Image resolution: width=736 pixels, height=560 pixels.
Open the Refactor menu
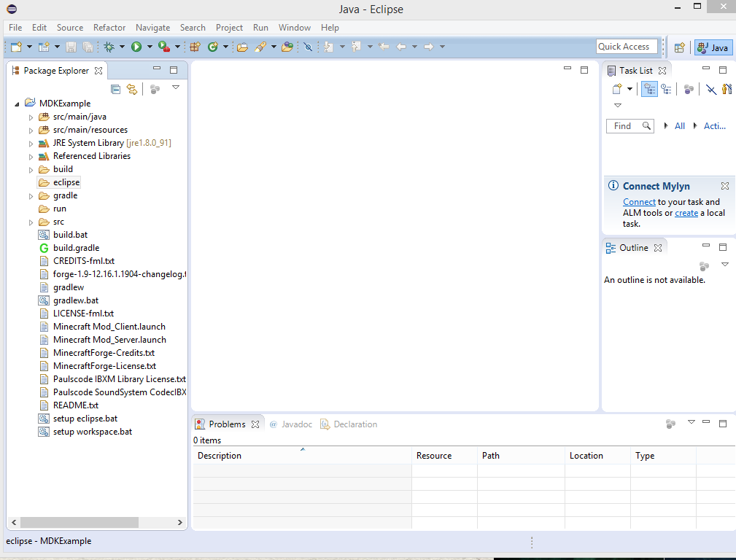[x=109, y=28]
